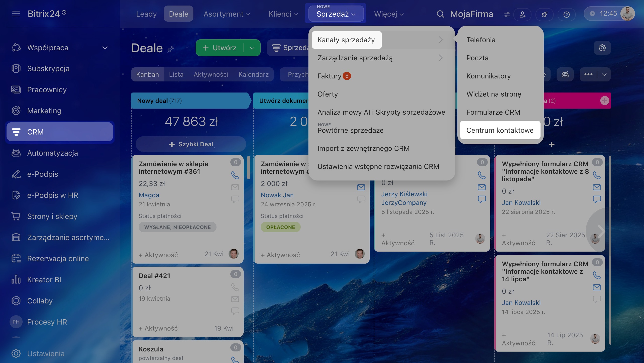Open the rocket icon in top bar

coord(544,14)
